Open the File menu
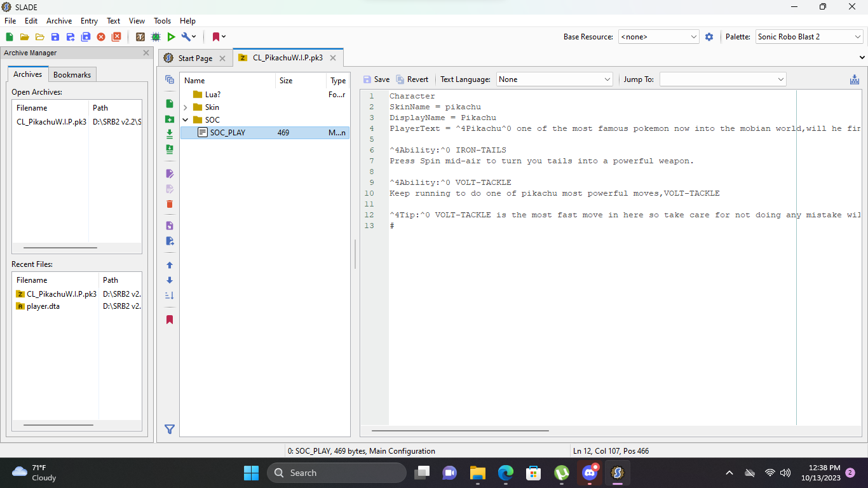The image size is (868, 488). [10, 21]
